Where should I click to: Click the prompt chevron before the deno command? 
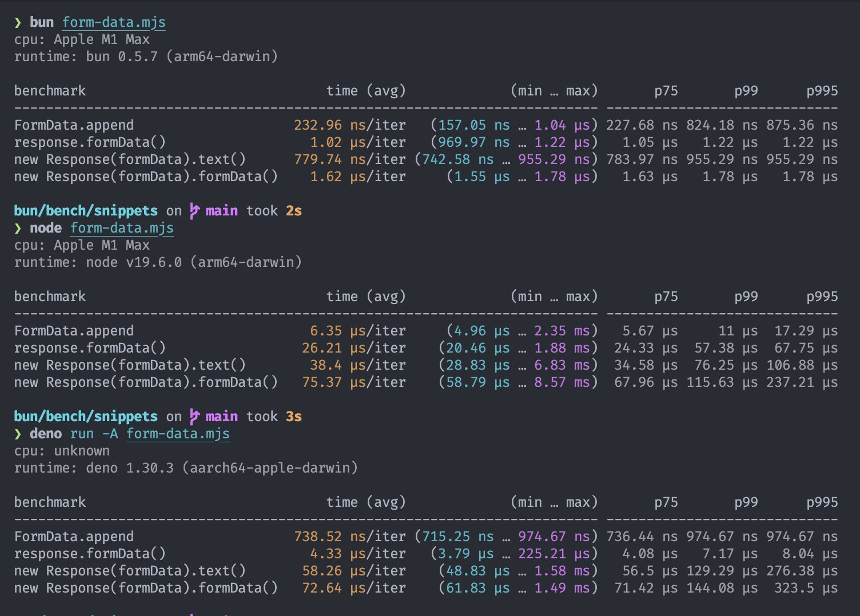(18, 434)
